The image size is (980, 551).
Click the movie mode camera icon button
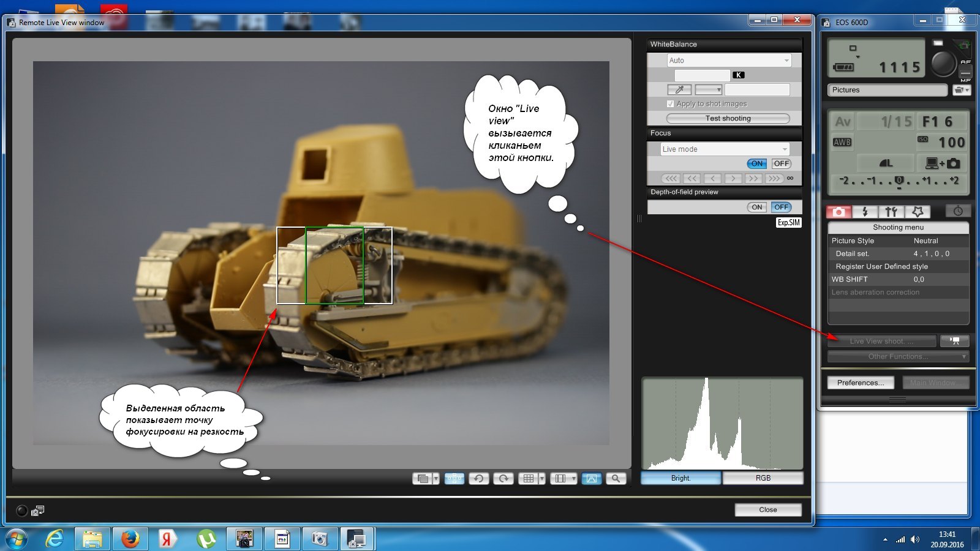pos(955,341)
